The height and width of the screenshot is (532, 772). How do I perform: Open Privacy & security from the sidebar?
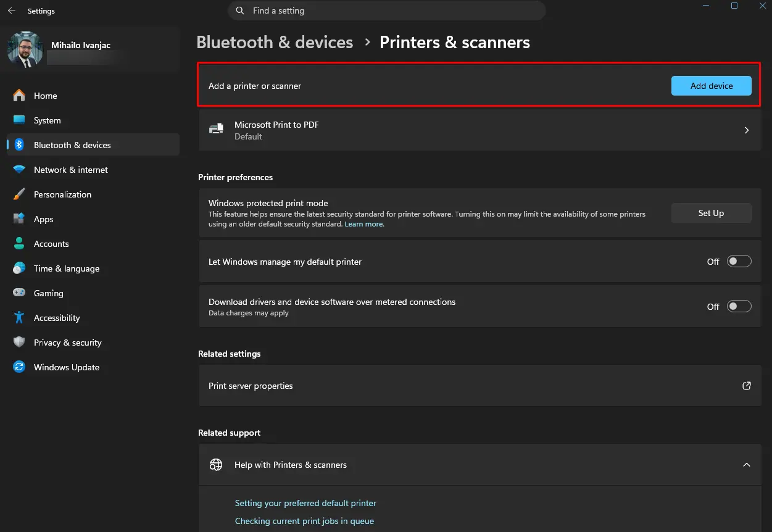[x=67, y=342]
